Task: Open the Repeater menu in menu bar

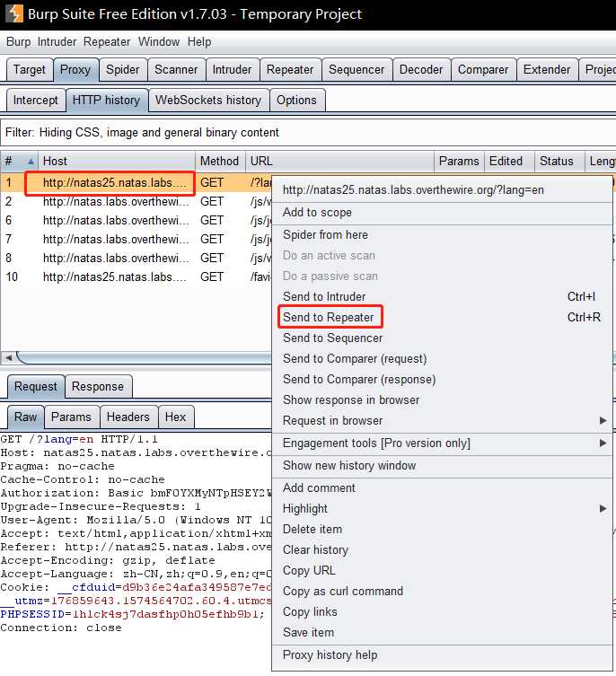Action: click(x=107, y=42)
